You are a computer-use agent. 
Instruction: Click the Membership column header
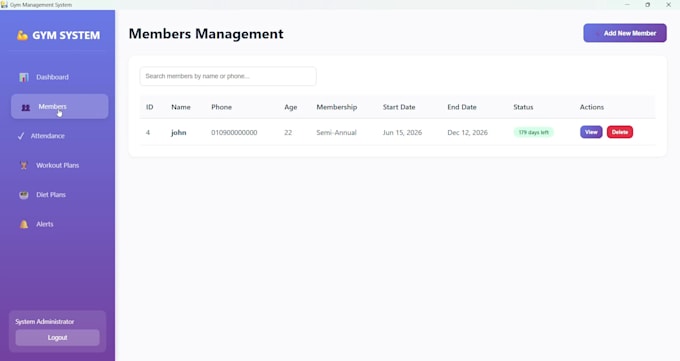pos(337,107)
